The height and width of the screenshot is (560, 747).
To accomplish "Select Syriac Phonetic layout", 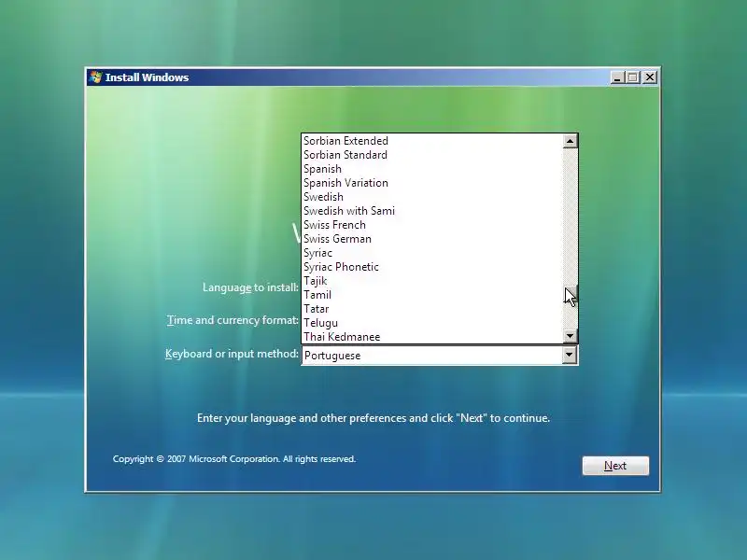I will (432, 267).
